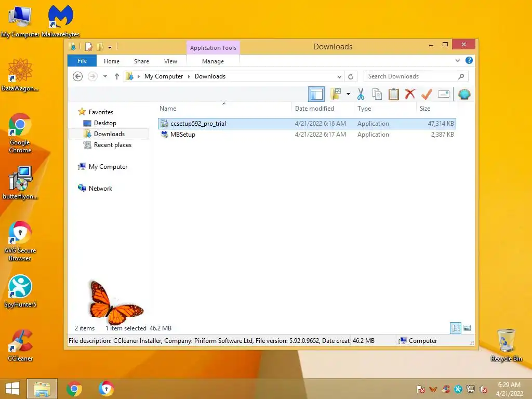Switch to the Share ribbon tab
This screenshot has height=399, width=532.
click(x=141, y=61)
